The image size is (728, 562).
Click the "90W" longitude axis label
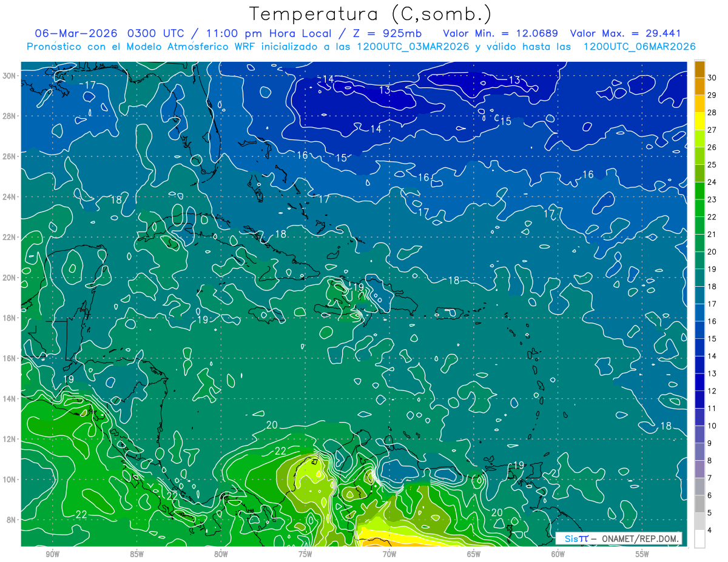(x=52, y=554)
